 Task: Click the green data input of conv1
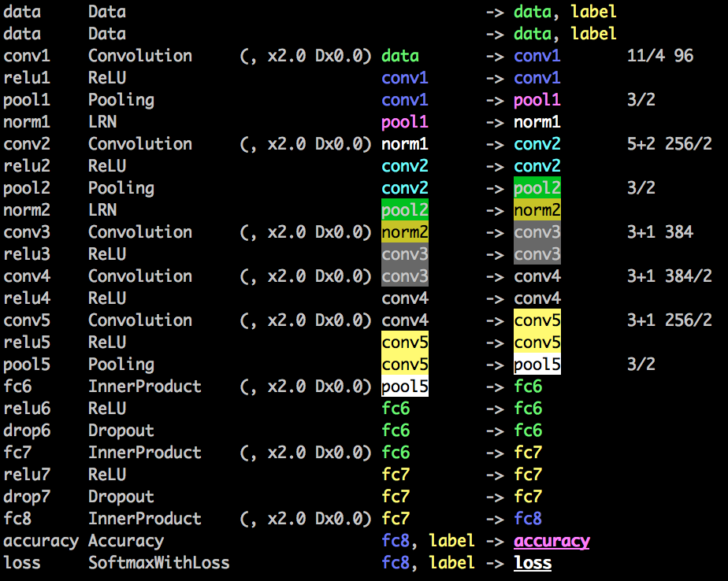point(400,56)
